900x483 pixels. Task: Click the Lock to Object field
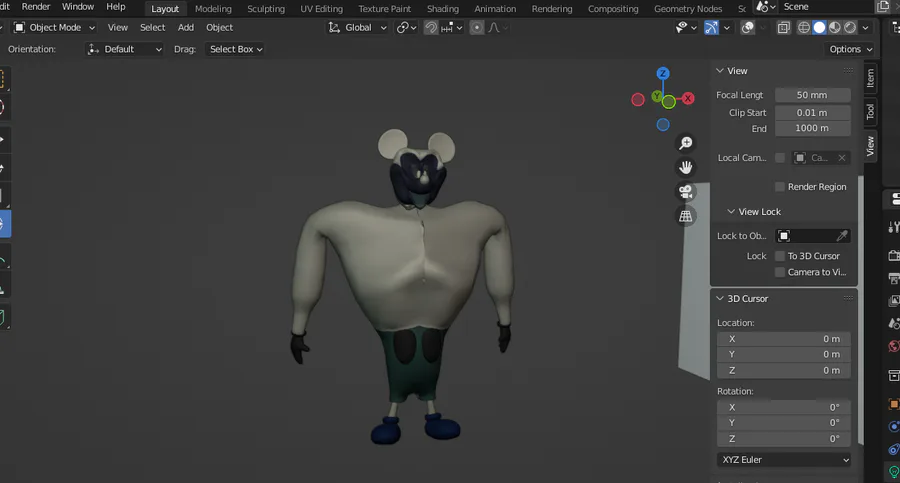coord(813,235)
